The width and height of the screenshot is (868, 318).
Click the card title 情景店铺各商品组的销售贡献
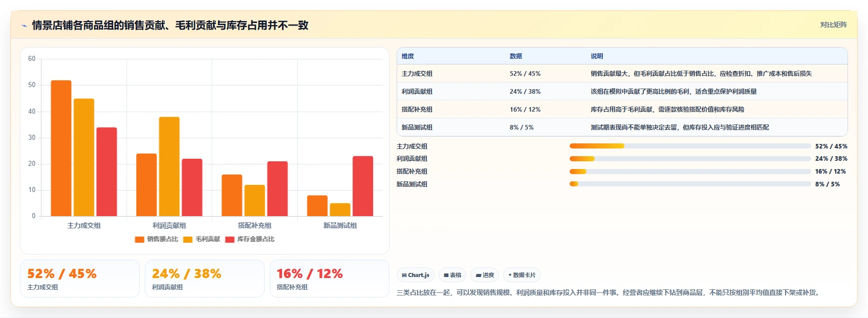coord(170,25)
